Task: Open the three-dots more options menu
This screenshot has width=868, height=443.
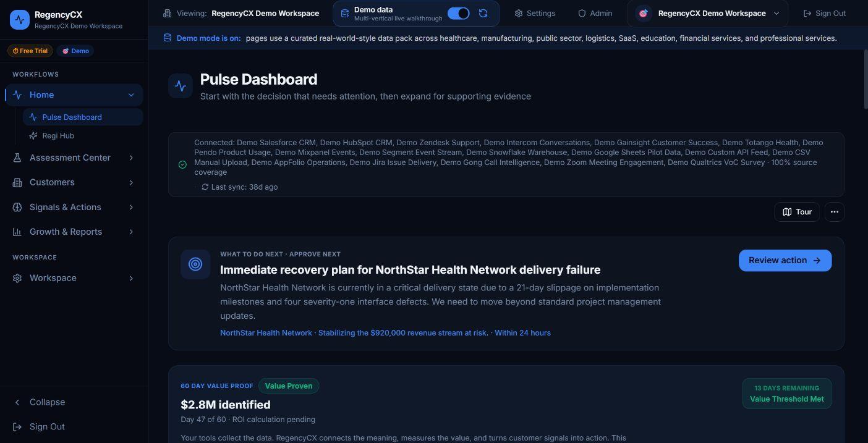Action: [x=834, y=212]
